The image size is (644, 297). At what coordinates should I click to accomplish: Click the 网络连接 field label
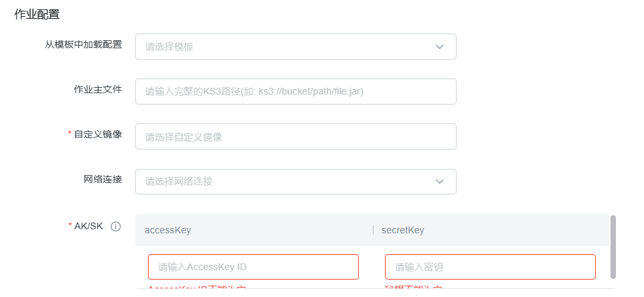102,179
